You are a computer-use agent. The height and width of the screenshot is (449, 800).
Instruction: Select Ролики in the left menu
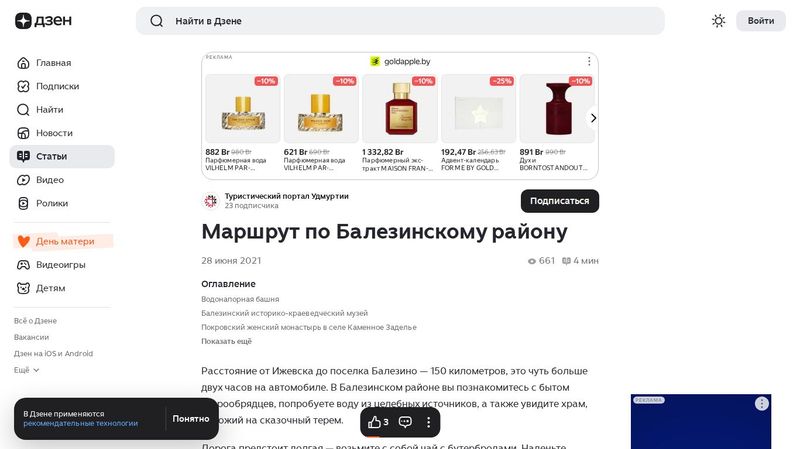[52, 203]
